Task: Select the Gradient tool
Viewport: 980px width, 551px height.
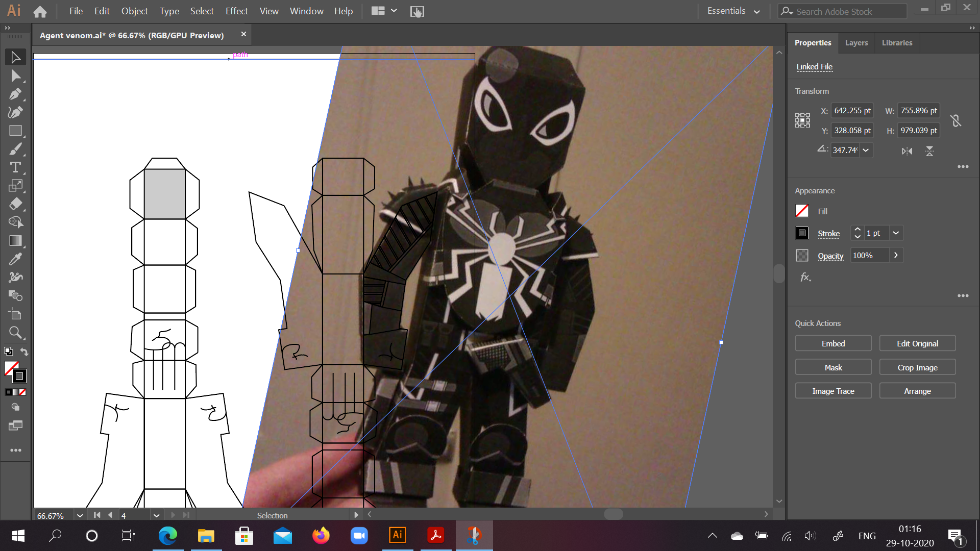Action: point(15,240)
